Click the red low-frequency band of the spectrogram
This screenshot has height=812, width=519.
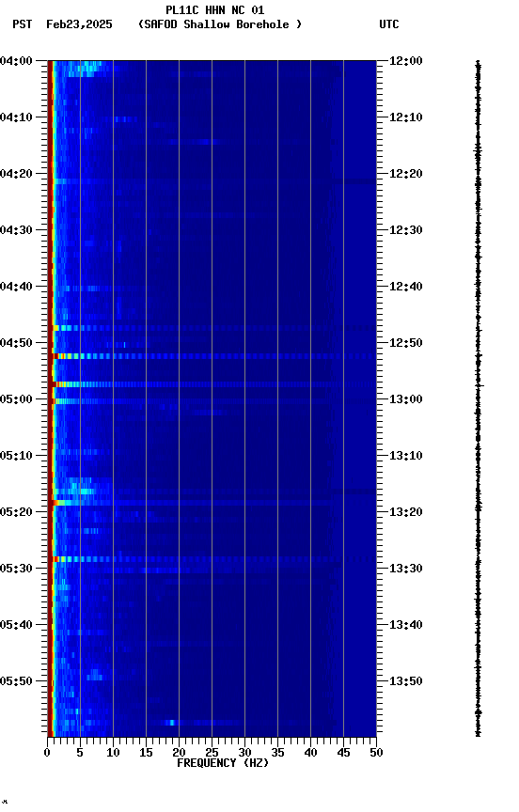coord(50,398)
